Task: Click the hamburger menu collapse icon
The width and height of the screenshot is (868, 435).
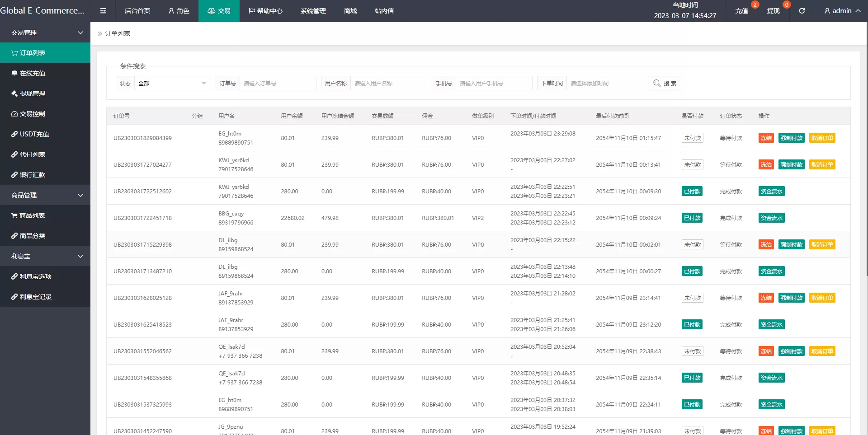Action: click(103, 11)
